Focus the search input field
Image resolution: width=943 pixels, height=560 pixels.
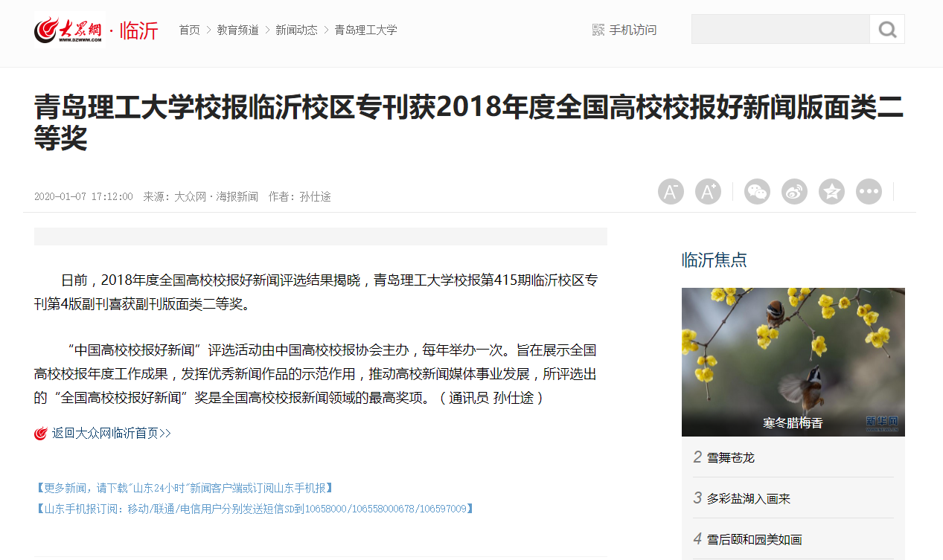pyautogui.click(x=781, y=30)
